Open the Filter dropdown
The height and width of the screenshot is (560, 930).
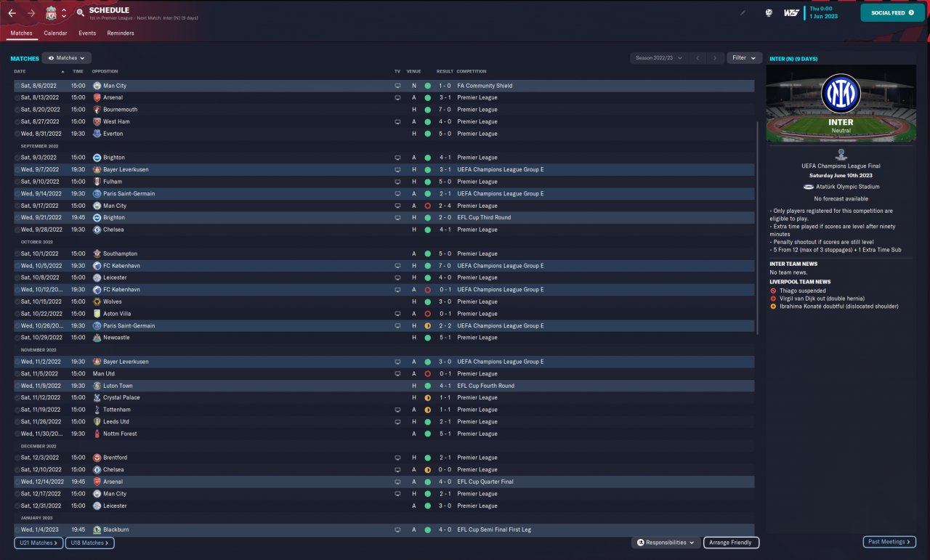pos(744,57)
